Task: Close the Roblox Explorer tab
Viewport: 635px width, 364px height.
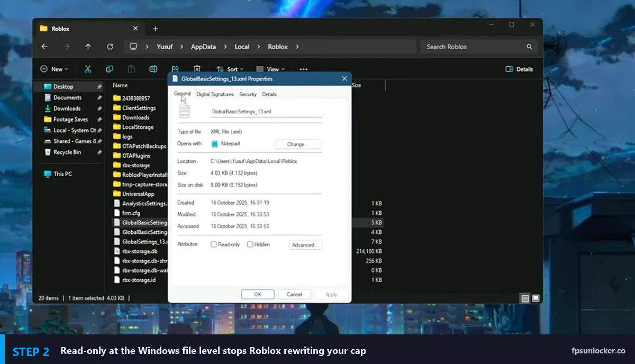Action: tap(135, 29)
